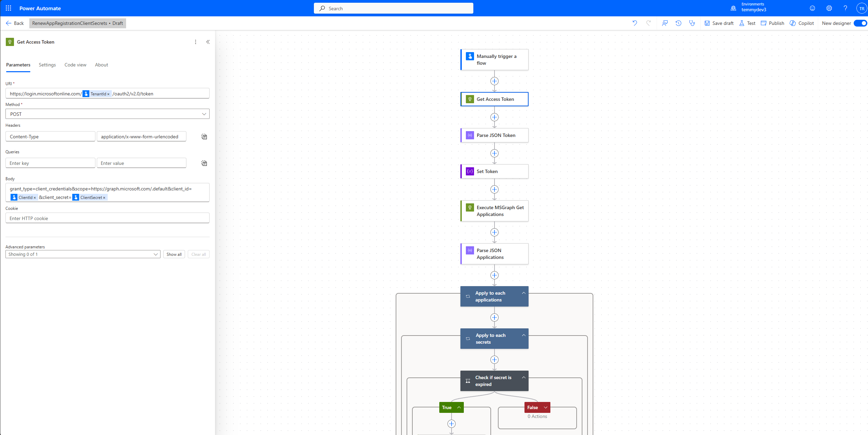Add a step below Set Token
868x435 pixels.
click(x=494, y=189)
